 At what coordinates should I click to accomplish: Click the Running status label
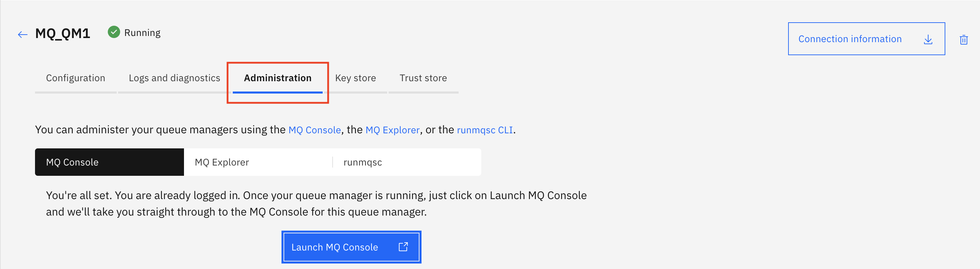pos(142,33)
